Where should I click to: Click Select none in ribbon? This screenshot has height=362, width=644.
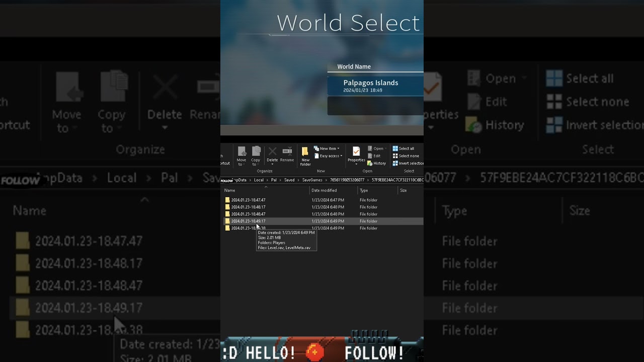coord(406,156)
